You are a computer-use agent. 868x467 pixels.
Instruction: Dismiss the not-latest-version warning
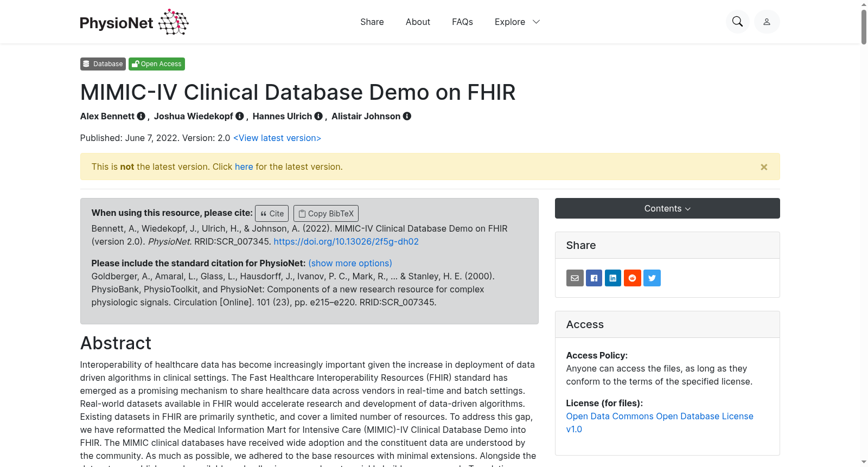click(x=764, y=167)
